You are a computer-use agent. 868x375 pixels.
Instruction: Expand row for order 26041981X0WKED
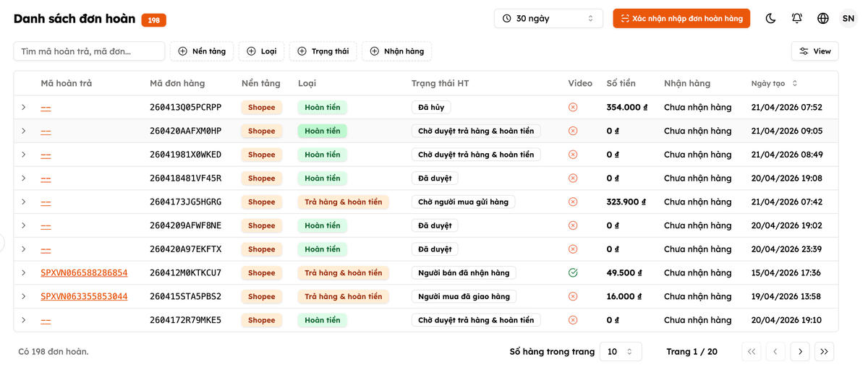24,155
